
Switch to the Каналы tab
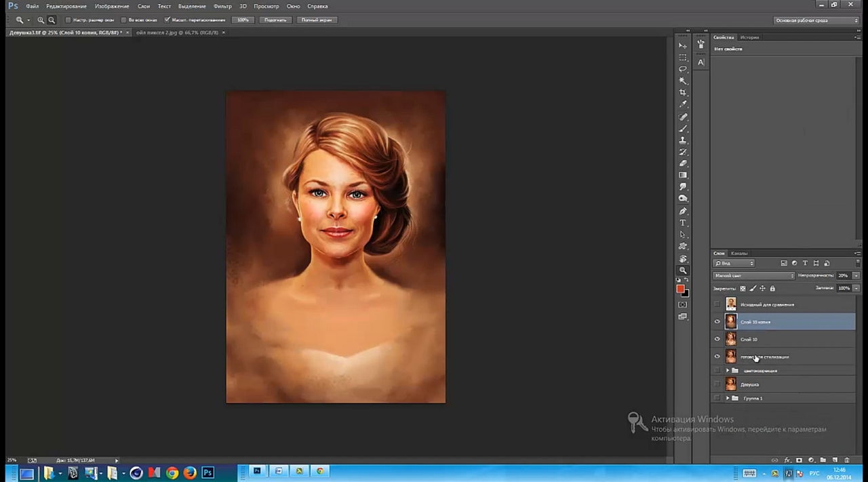[739, 254]
